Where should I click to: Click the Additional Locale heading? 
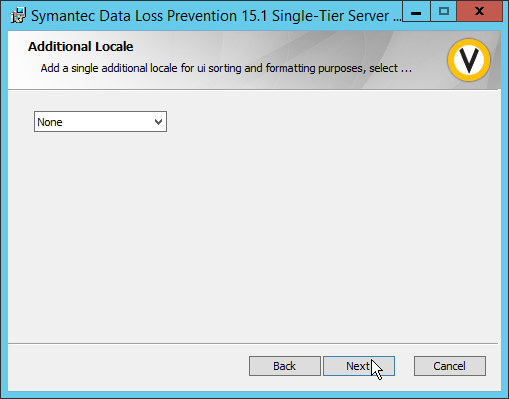pos(81,47)
